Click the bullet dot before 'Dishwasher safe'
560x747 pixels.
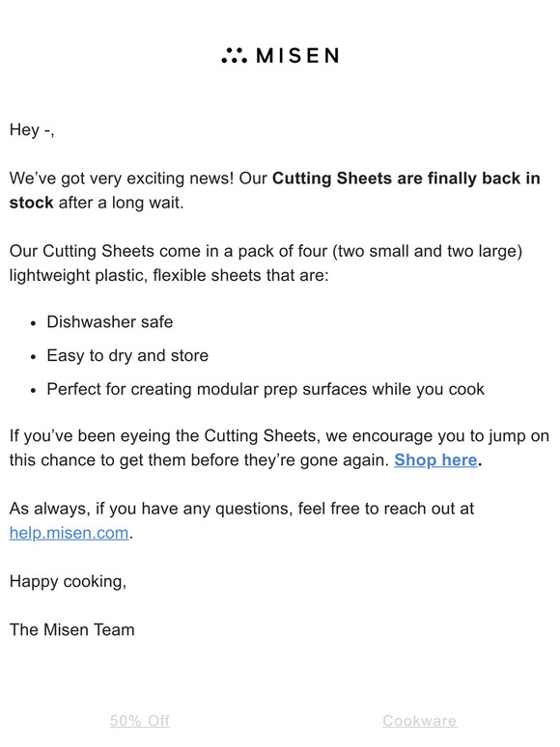tap(33, 323)
